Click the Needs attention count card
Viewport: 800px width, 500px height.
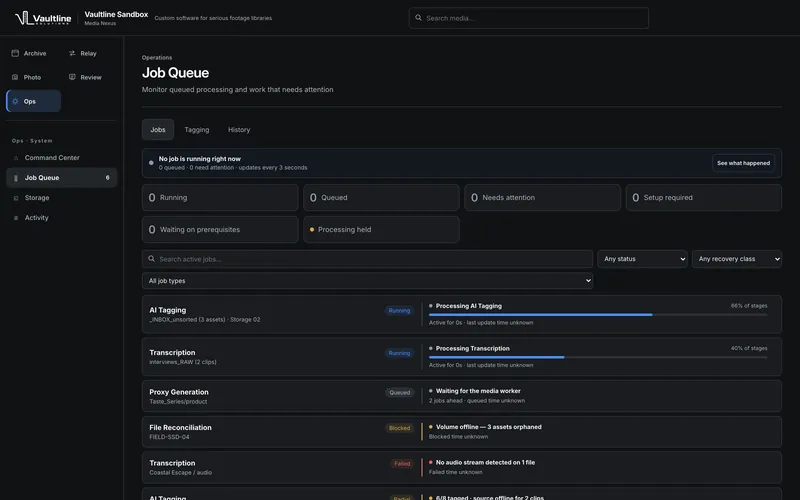click(x=542, y=197)
